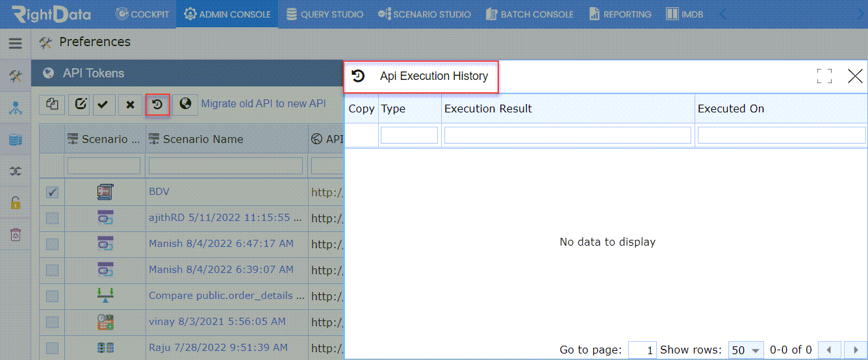This screenshot has height=360, width=868.
Task: Click the ajithRD row scenario type icon
Action: pyautogui.click(x=105, y=218)
